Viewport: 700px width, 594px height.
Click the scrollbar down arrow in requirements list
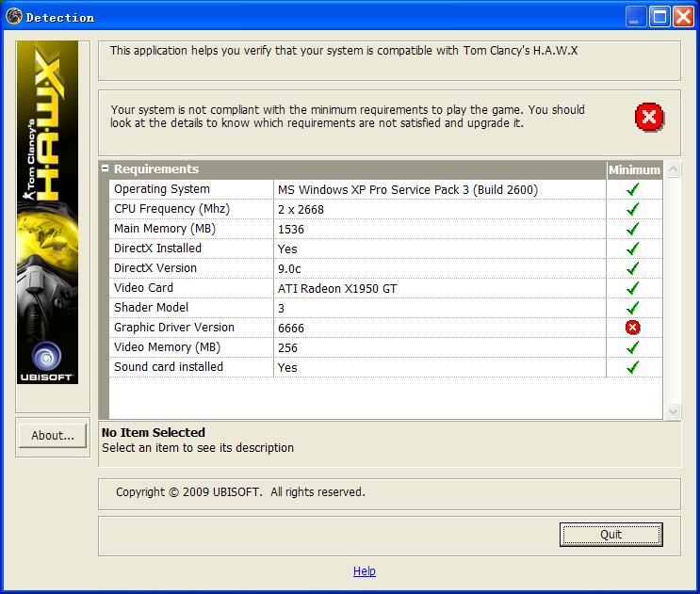[673, 411]
